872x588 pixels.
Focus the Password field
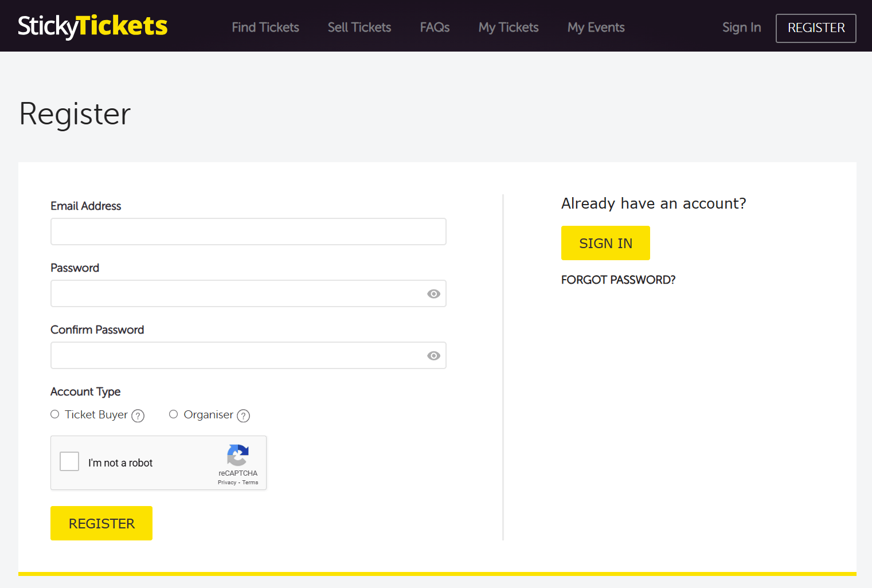[248, 293]
